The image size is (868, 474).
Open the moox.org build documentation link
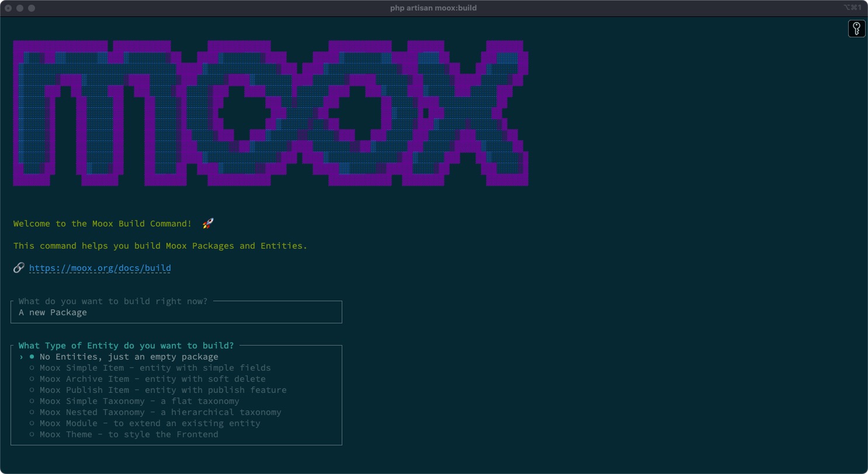click(100, 267)
